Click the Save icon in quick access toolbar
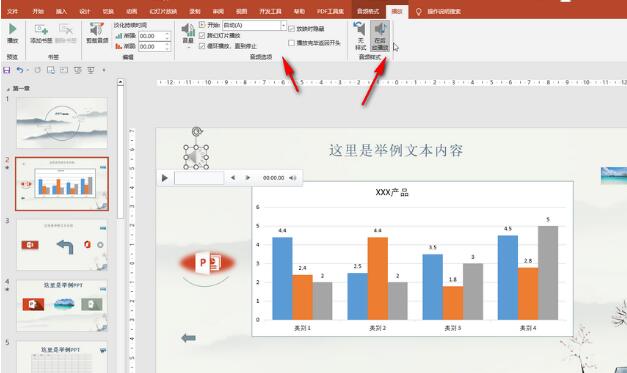This screenshot has height=373, width=627. (x=7, y=70)
